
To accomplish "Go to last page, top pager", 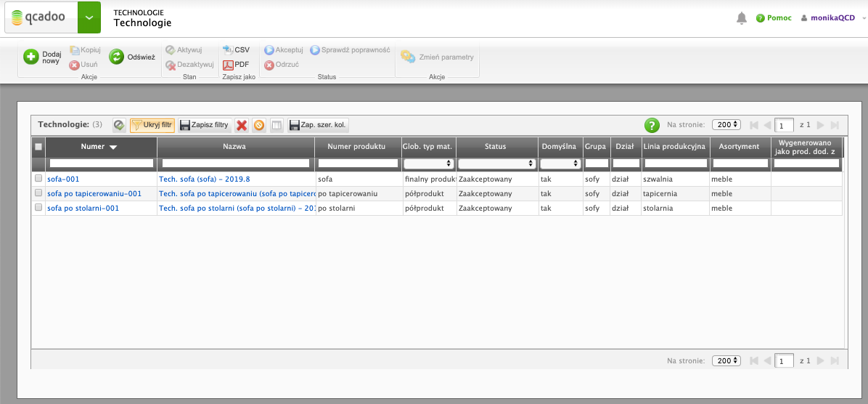I will [835, 125].
